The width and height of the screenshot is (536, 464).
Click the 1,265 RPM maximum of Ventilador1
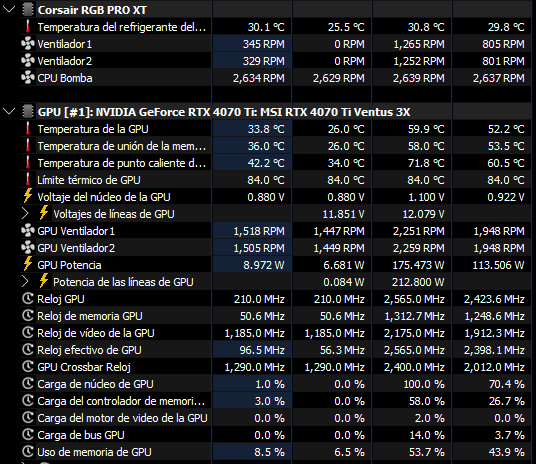coord(419,44)
